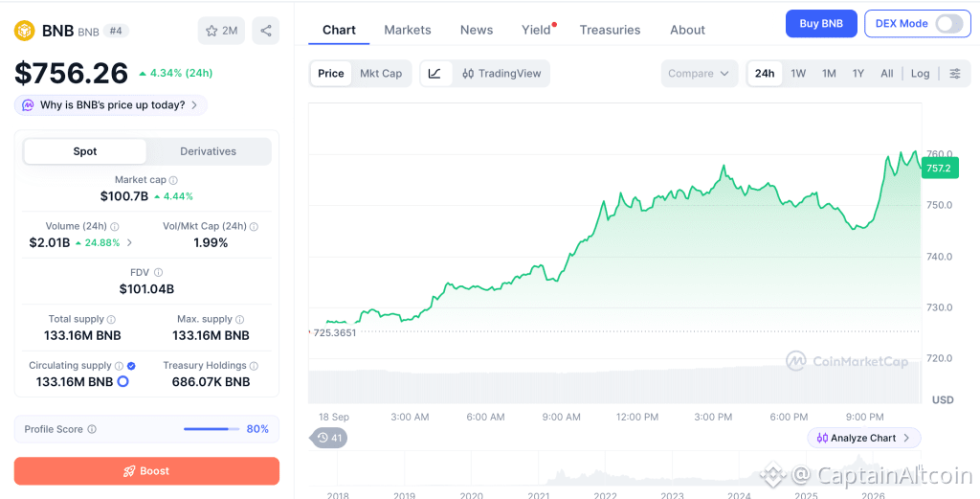Expand Why is BNB's price up today

pyautogui.click(x=111, y=105)
